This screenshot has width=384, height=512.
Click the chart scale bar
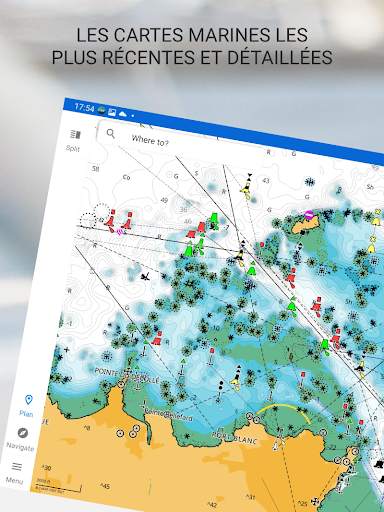(58, 487)
